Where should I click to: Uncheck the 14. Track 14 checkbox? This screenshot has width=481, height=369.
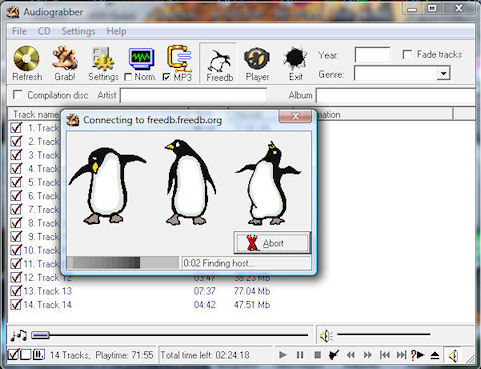tap(16, 304)
